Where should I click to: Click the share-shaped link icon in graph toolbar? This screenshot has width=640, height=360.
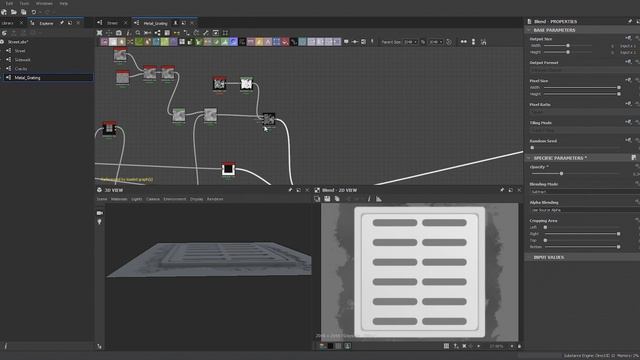(157, 33)
